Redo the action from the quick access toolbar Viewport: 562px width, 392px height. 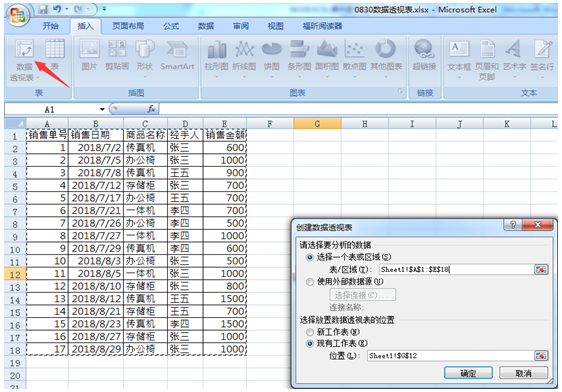pos(78,9)
